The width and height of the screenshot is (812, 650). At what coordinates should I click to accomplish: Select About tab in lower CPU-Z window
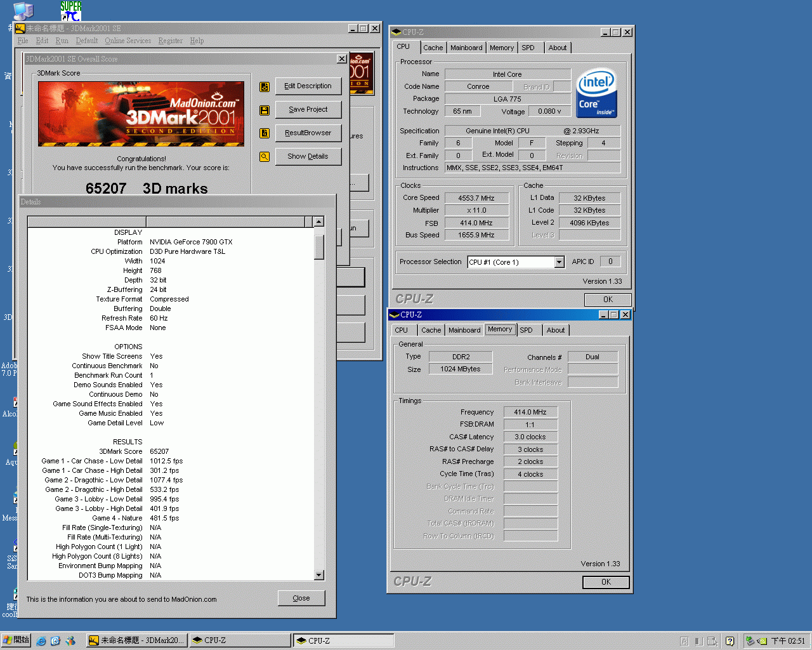click(556, 330)
